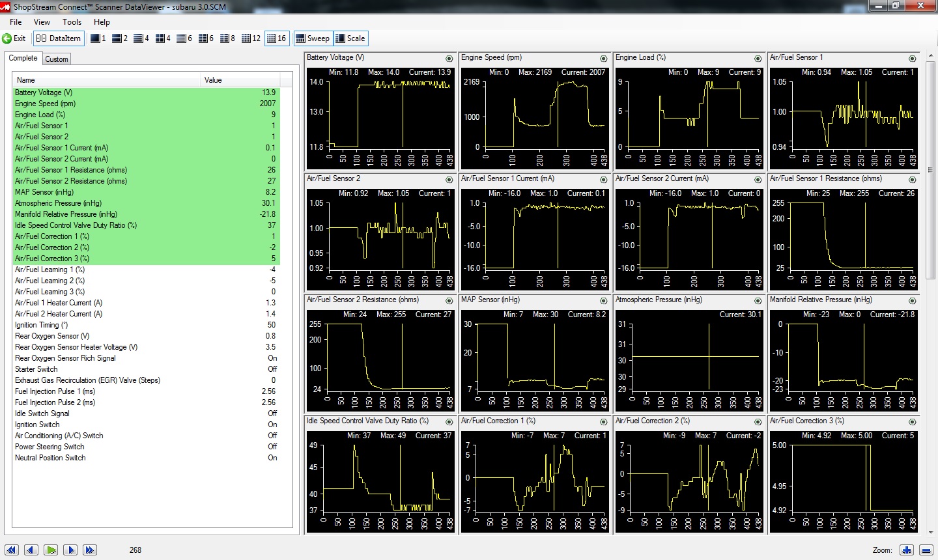Click the Scale toolbar button
This screenshot has height=560, width=938.
click(x=350, y=38)
